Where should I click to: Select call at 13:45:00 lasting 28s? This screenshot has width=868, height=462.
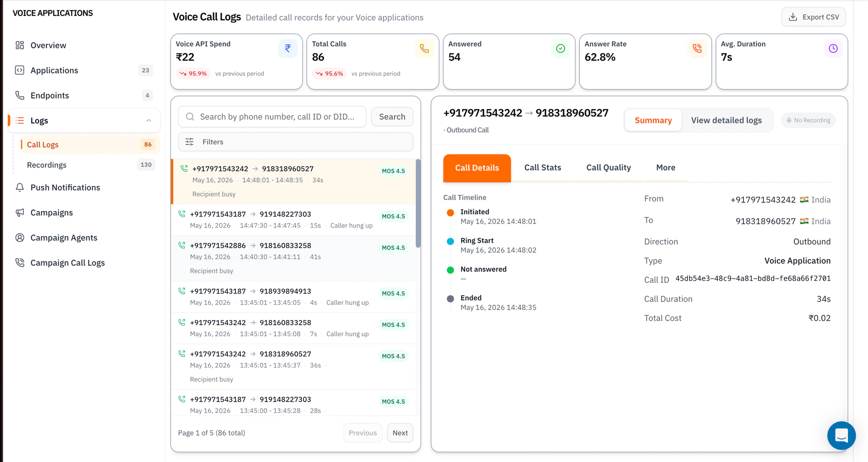point(294,403)
